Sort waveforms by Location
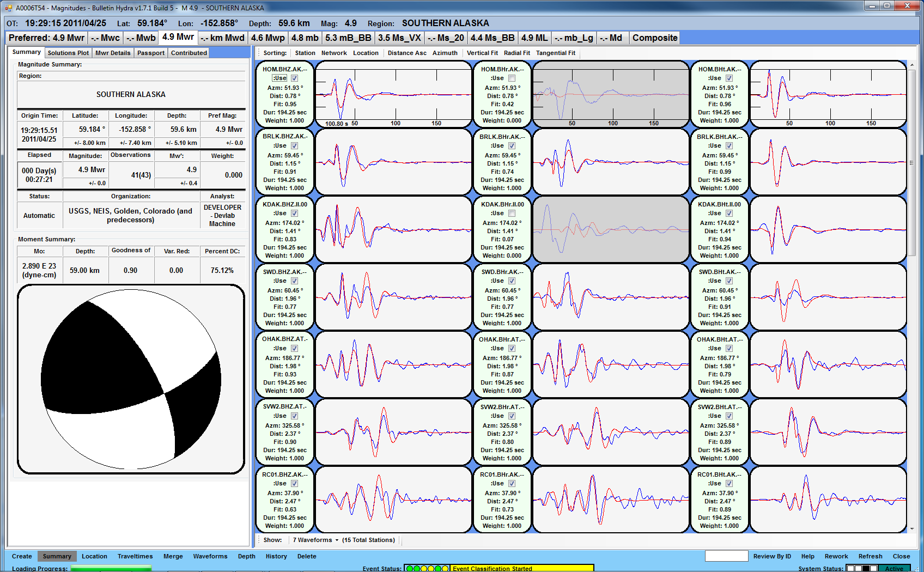 pyautogui.click(x=366, y=53)
